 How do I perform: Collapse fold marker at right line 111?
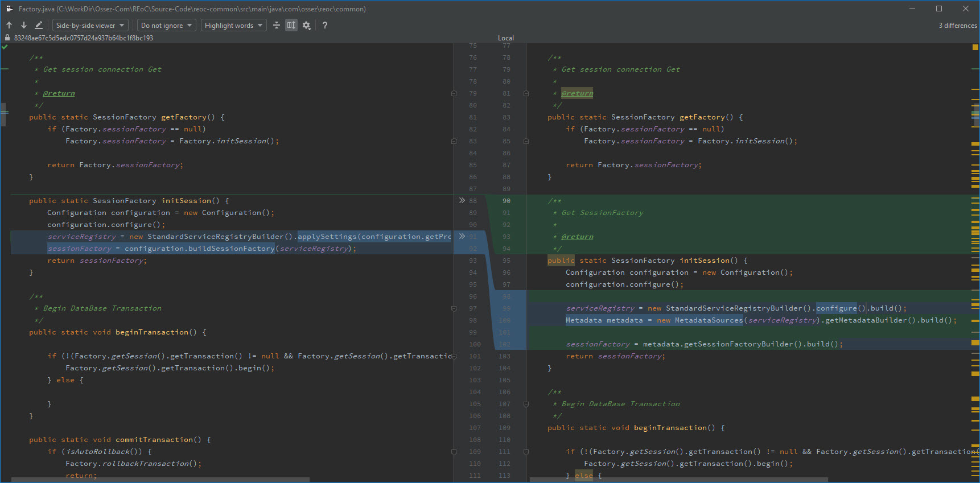[x=526, y=452]
